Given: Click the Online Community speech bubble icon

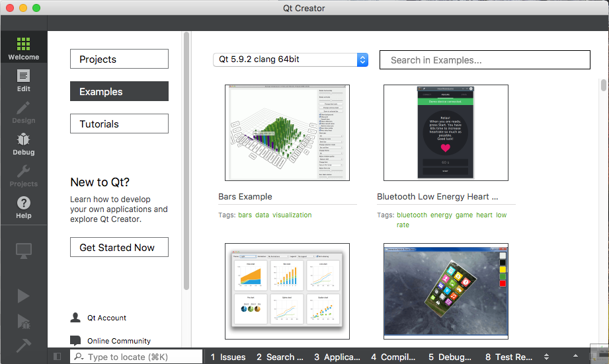Looking at the screenshot, I should (x=75, y=340).
